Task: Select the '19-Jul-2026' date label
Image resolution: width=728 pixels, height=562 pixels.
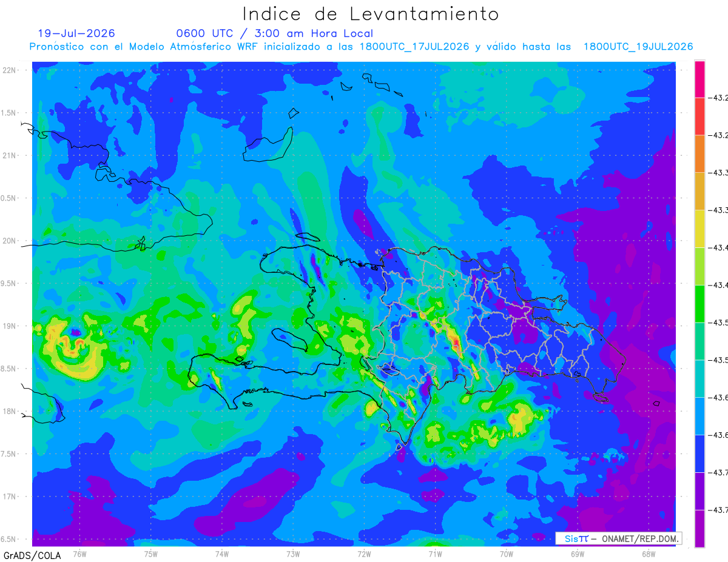Action: coord(76,33)
